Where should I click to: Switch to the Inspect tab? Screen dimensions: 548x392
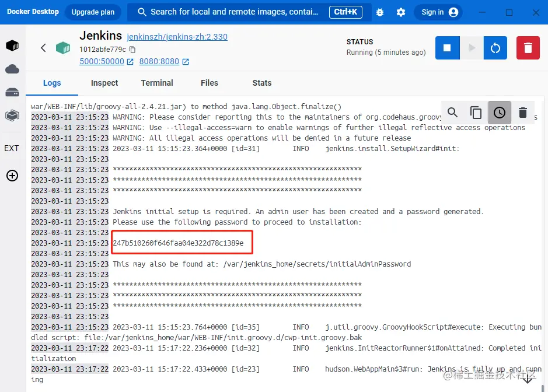click(104, 83)
